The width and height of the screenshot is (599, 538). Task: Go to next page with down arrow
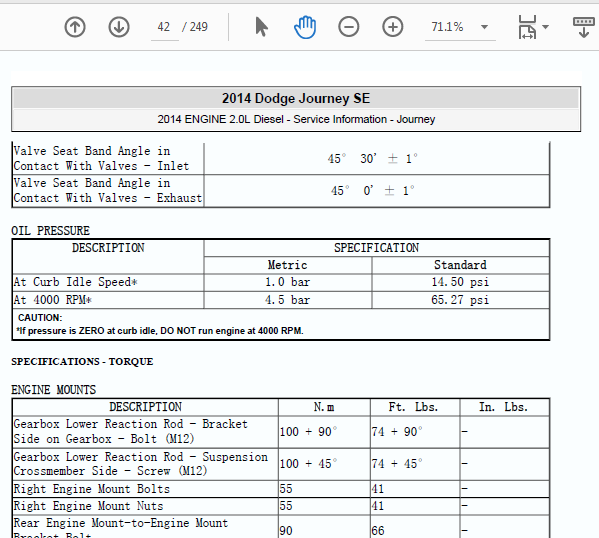(x=119, y=27)
